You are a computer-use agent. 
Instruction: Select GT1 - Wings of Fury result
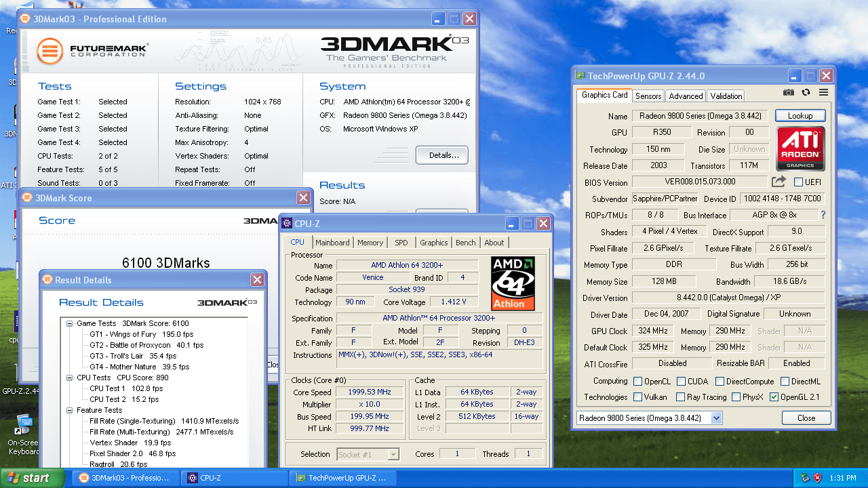click(142, 334)
